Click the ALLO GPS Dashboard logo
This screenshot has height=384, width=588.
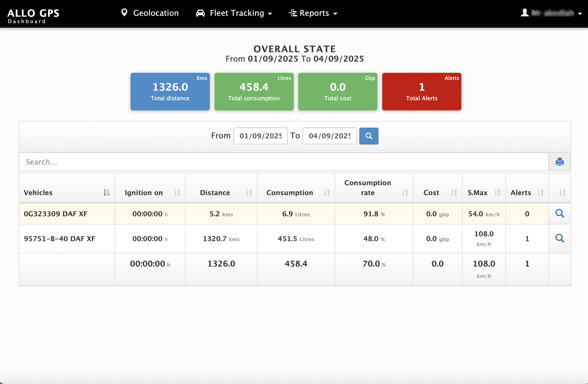33,16
